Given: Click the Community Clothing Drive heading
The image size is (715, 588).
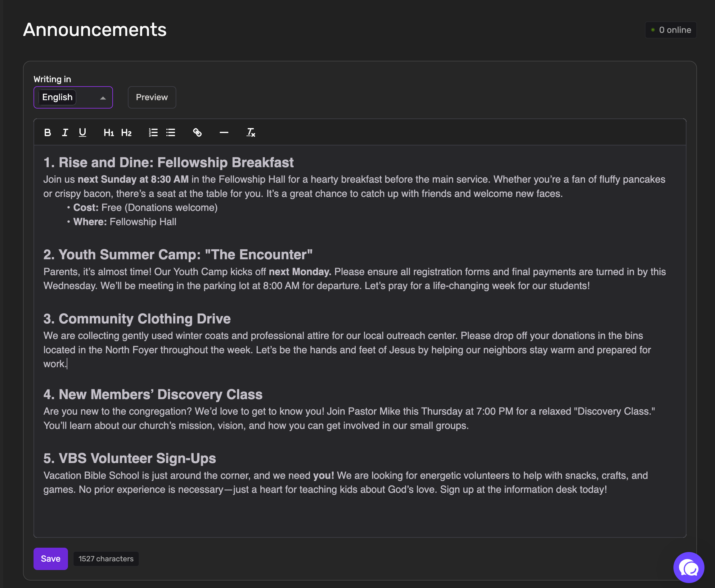Looking at the screenshot, I should pos(137,319).
